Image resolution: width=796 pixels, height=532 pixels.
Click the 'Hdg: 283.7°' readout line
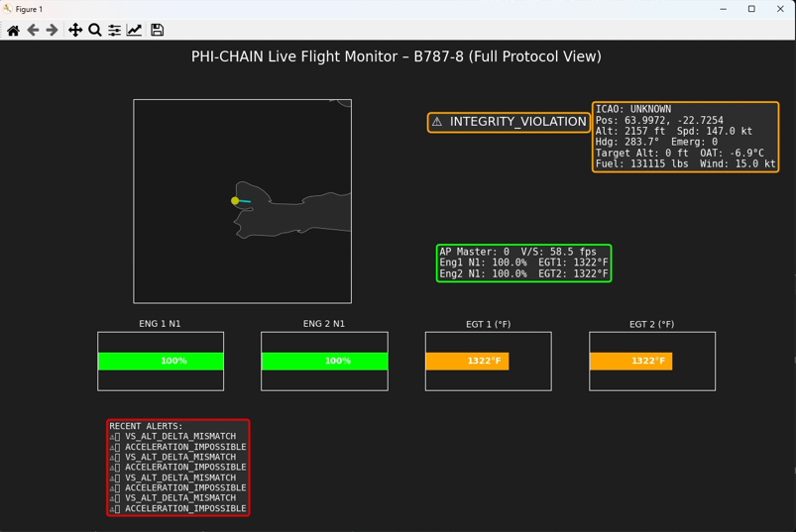coord(656,142)
